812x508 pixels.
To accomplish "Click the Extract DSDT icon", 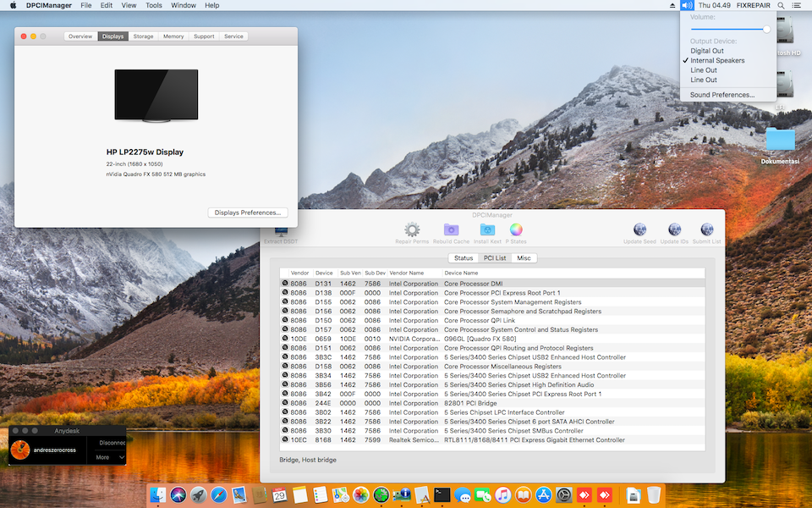I will 280,233.
